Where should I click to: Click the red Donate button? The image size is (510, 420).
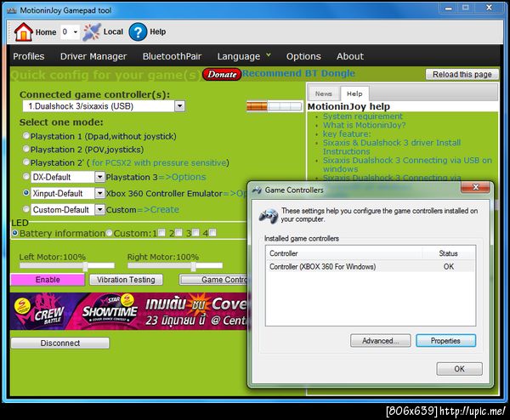[x=222, y=74]
